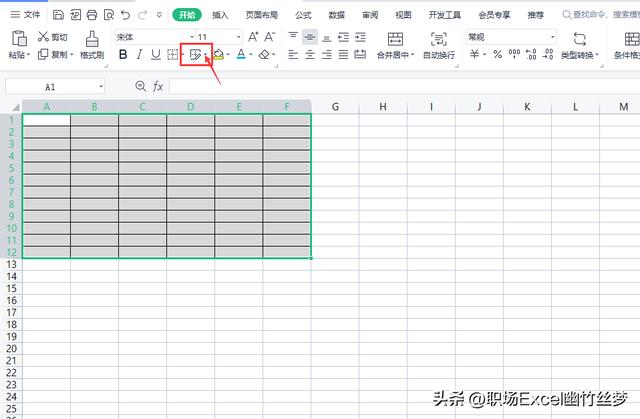
Task: Switch to the 审阅 tab
Action: [x=370, y=15]
